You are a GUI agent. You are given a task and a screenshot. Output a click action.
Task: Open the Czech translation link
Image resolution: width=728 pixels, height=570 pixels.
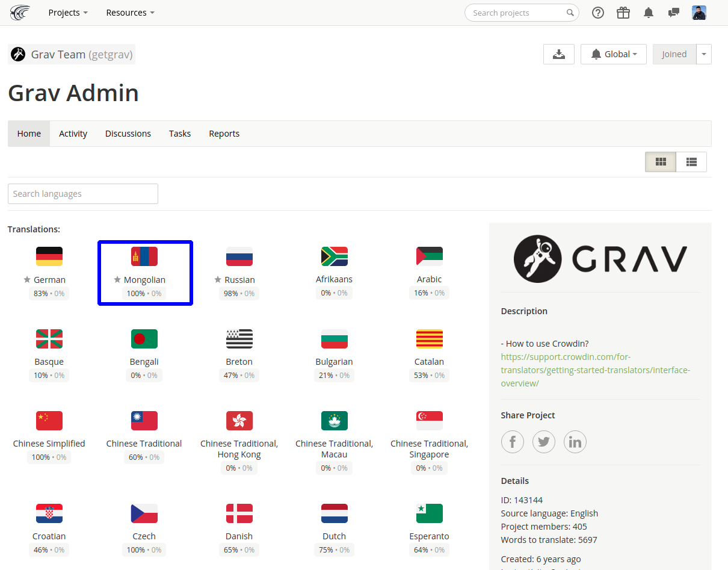[144, 536]
